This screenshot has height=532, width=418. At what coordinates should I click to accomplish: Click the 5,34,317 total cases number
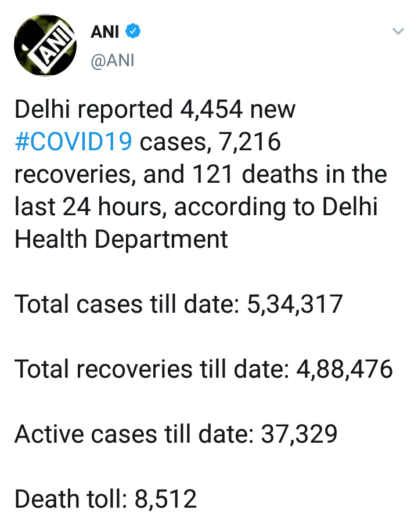(294, 304)
